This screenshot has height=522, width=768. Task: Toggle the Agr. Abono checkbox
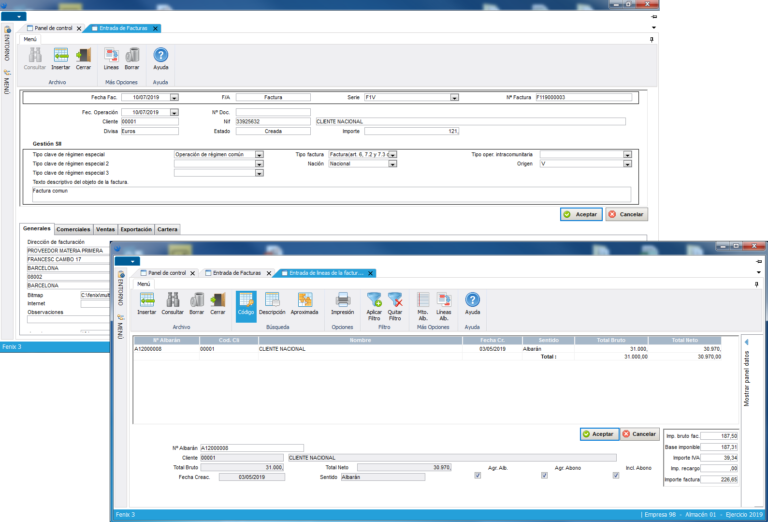(x=544, y=475)
